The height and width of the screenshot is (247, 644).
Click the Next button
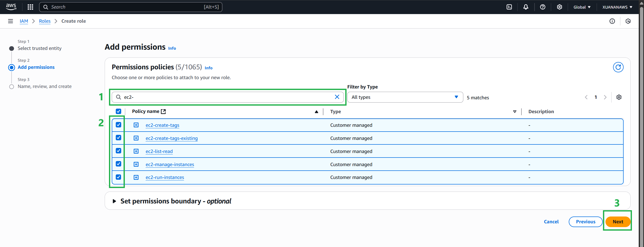point(618,222)
